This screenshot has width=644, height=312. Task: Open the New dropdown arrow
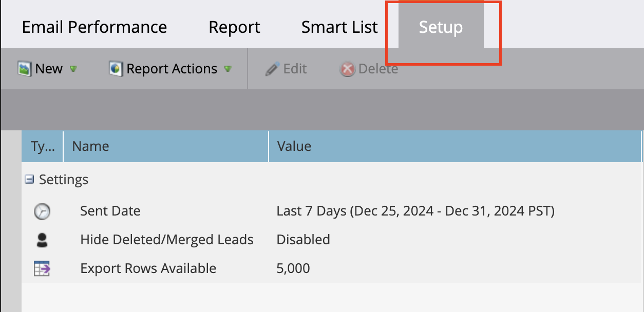[73, 69]
